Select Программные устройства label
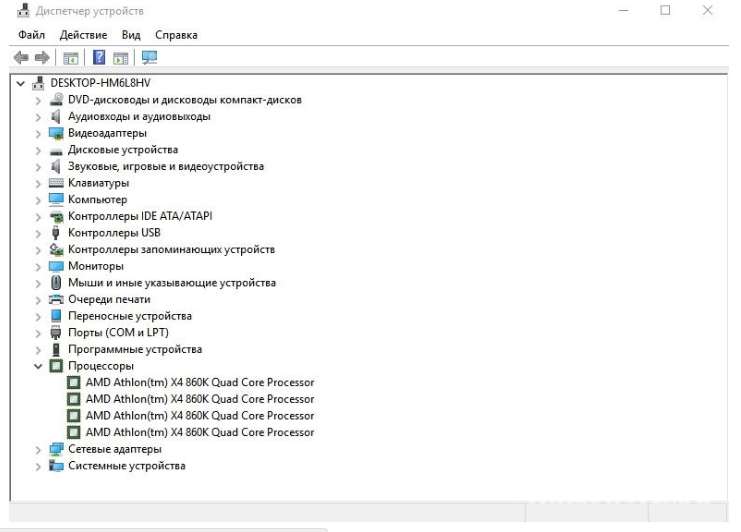Screen dimensions: 741x532 (x=135, y=349)
